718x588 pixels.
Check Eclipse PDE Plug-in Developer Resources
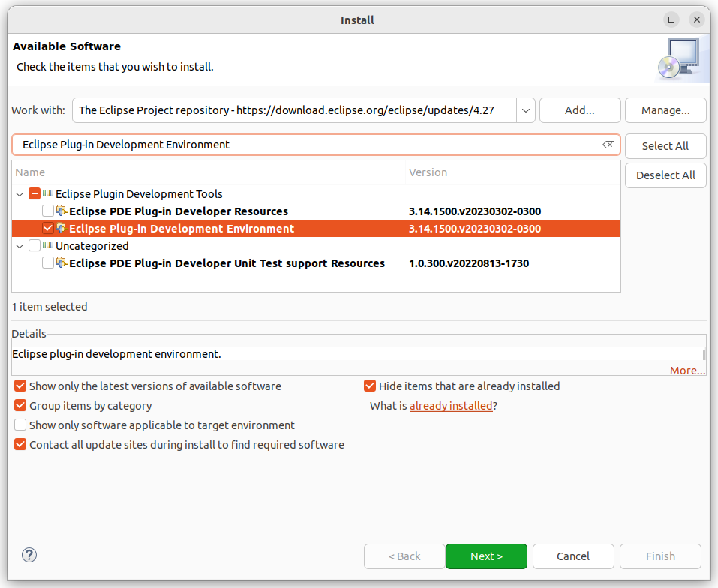pos(47,211)
